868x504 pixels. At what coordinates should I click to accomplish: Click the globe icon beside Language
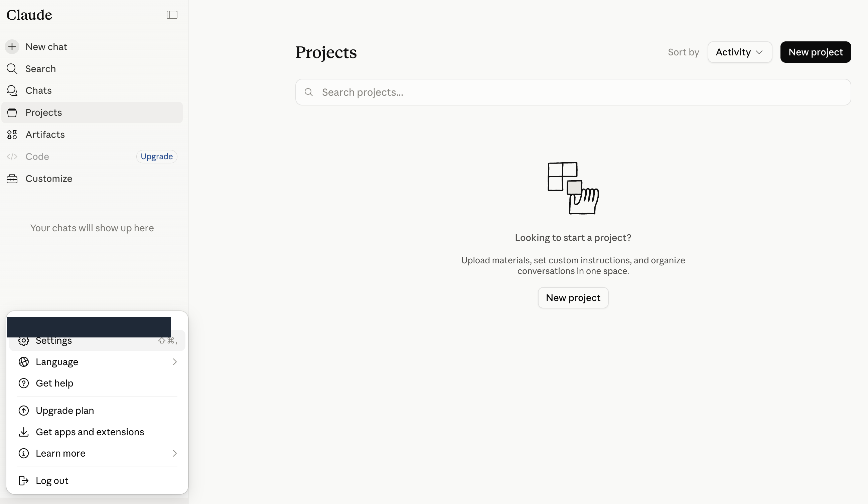[23, 362]
